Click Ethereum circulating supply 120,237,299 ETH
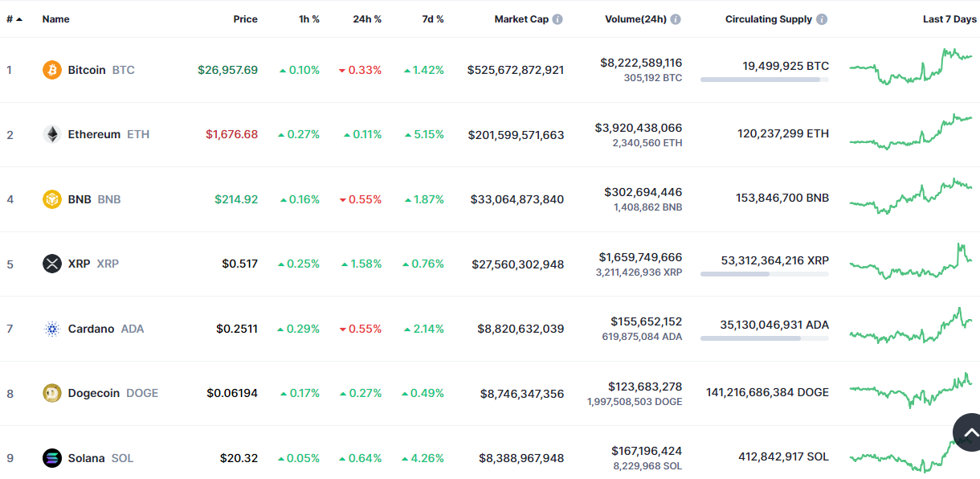The image size is (980, 479). 783,133
